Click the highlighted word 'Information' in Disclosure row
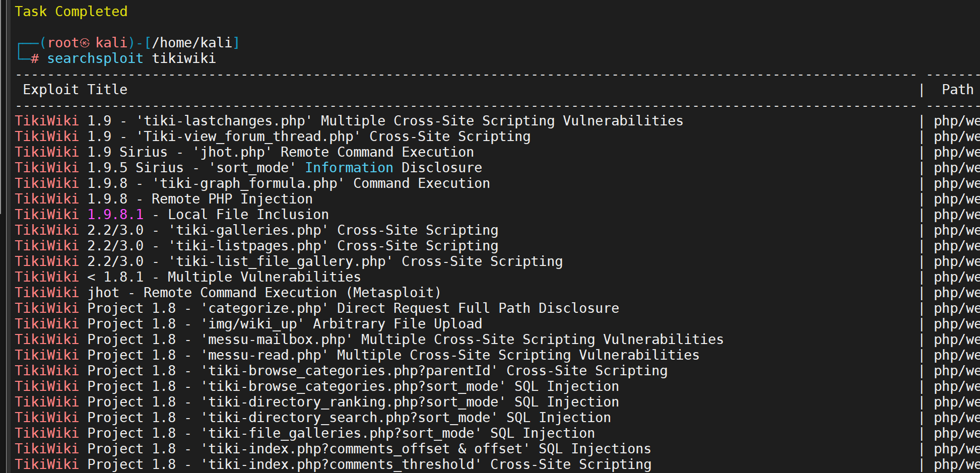This screenshot has width=980, height=473. click(x=349, y=168)
